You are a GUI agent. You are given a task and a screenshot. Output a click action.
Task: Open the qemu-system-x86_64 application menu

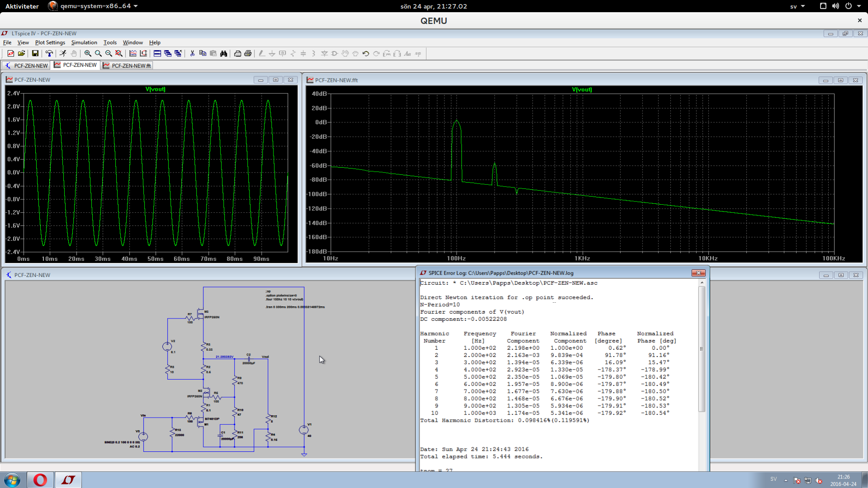tap(93, 6)
